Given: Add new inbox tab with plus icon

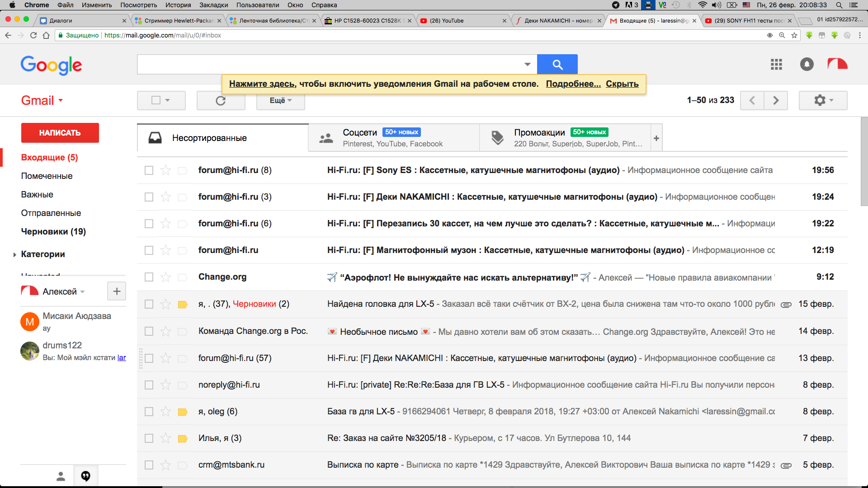Looking at the screenshot, I should (656, 138).
